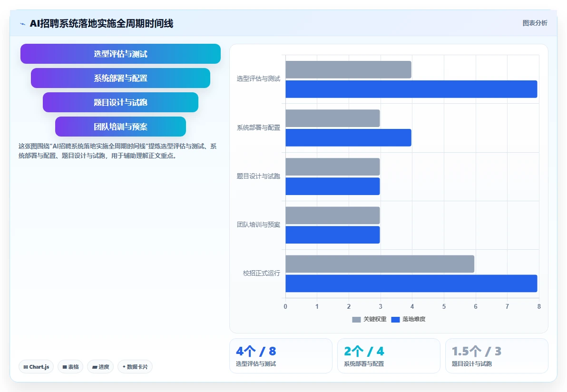567x392 pixels.
Task: Click the 系统部署与配置 y-axis label
Action: (258, 127)
